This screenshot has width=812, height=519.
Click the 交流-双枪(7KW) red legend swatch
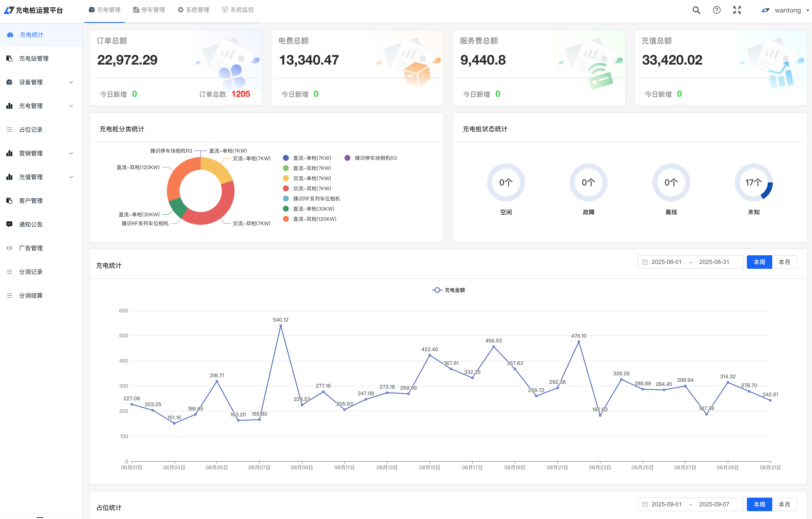286,189
